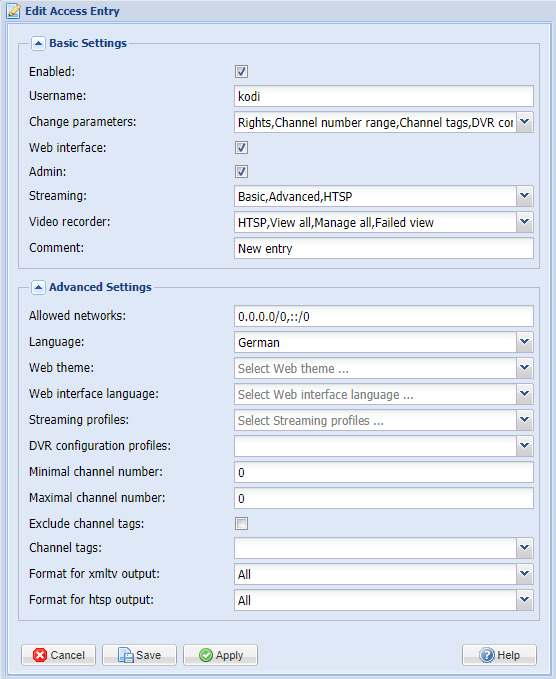Open the Format for xmltv output dropdown

pyautogui.click(x=524, y=574)
